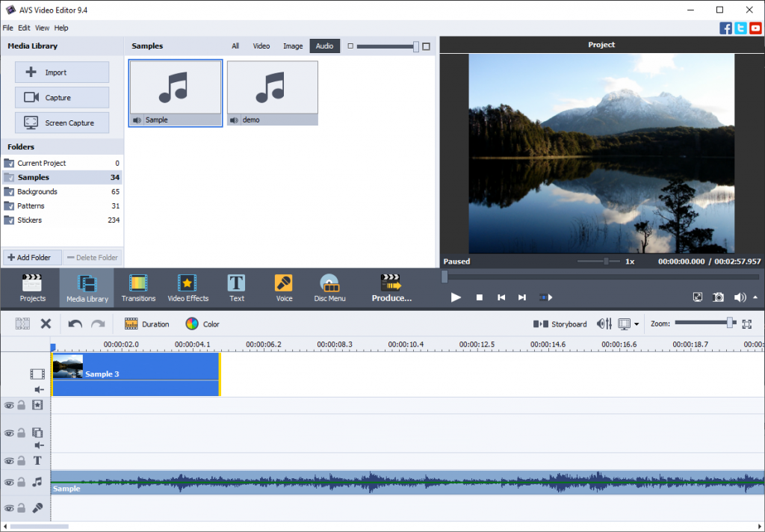Adjust the timeline Zoom slider
The image size is (765, 532).
coord(729,323)
